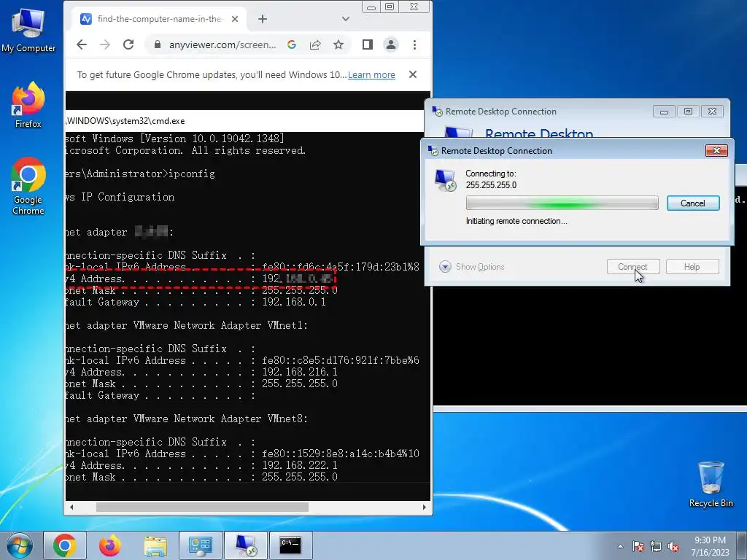
Task: Switch to Remote Desktop taskbar item
Action: [x=245, y=545]
